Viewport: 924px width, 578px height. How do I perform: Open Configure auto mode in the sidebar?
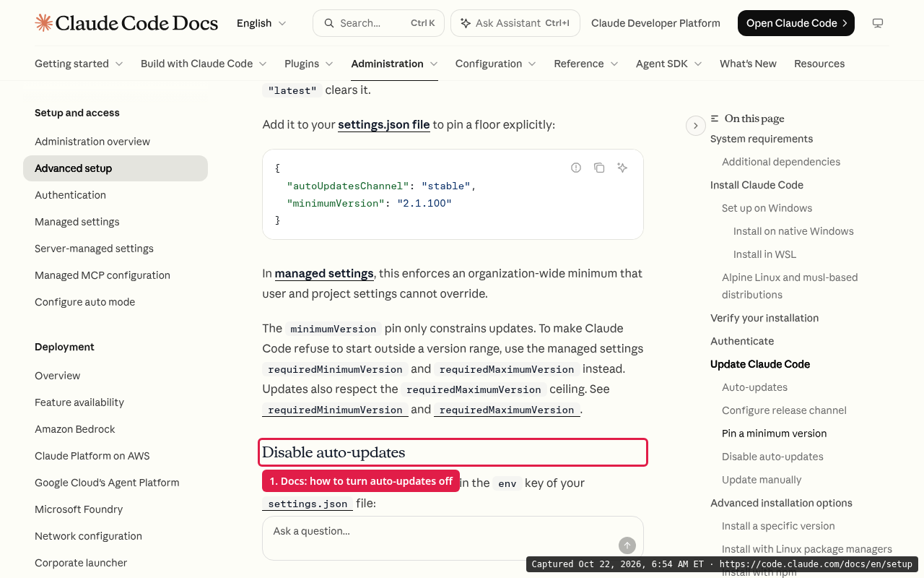click(84, 302)
